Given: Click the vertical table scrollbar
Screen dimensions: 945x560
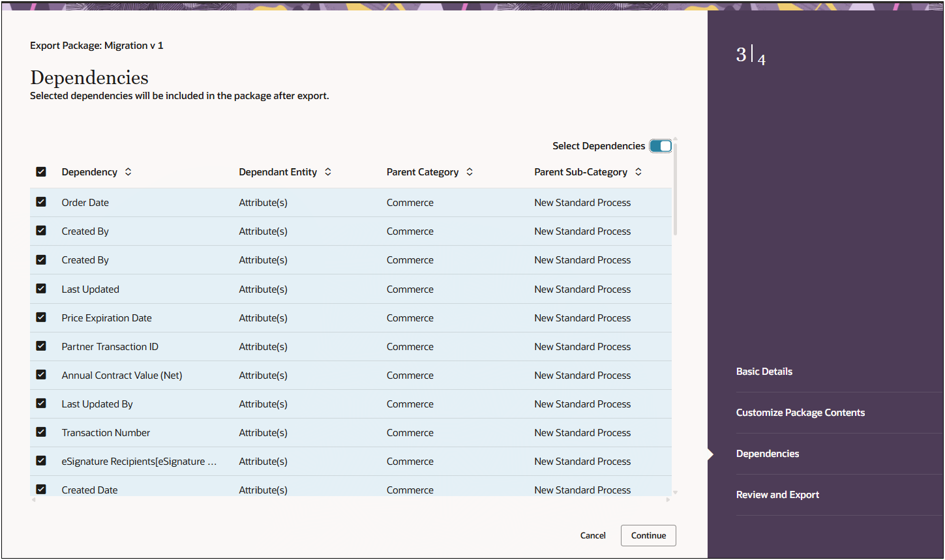Looking at the screenshot, I should coord(676,189).
